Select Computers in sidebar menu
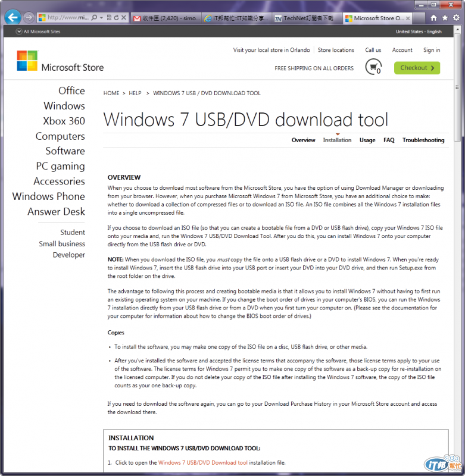This screenshot has width=465, height=476. [x=60, y=136]
